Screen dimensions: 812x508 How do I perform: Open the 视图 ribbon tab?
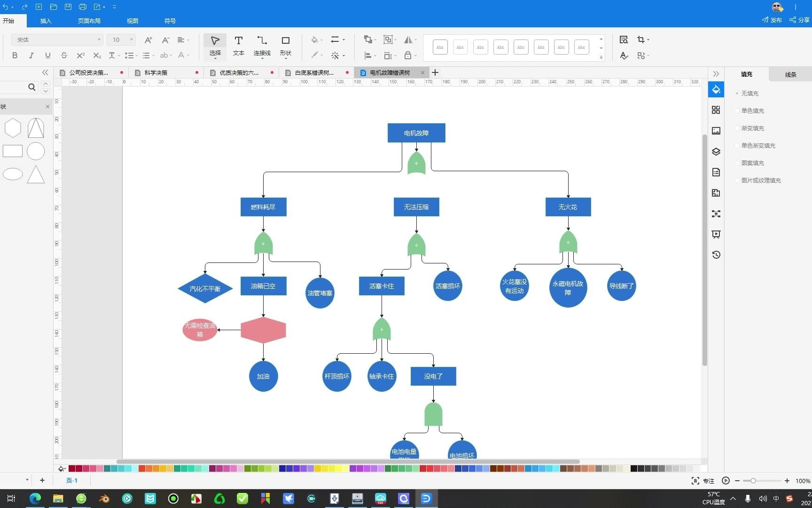133,21
